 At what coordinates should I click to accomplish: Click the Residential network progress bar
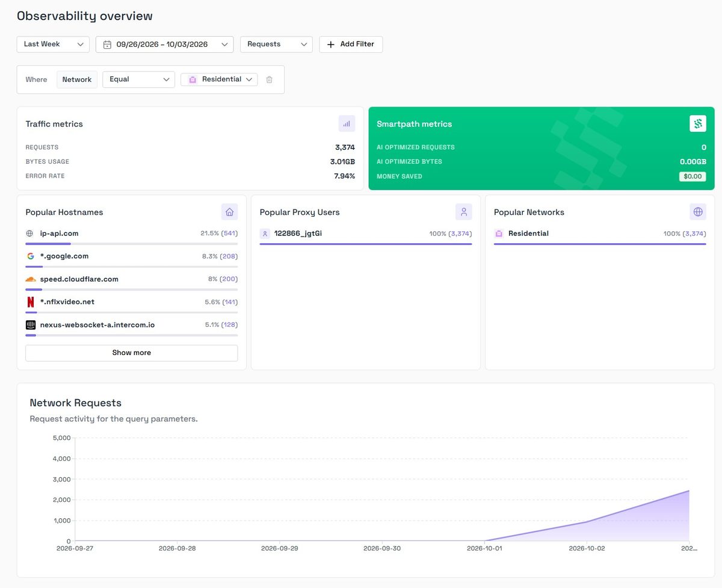click(x=600, y=244)
